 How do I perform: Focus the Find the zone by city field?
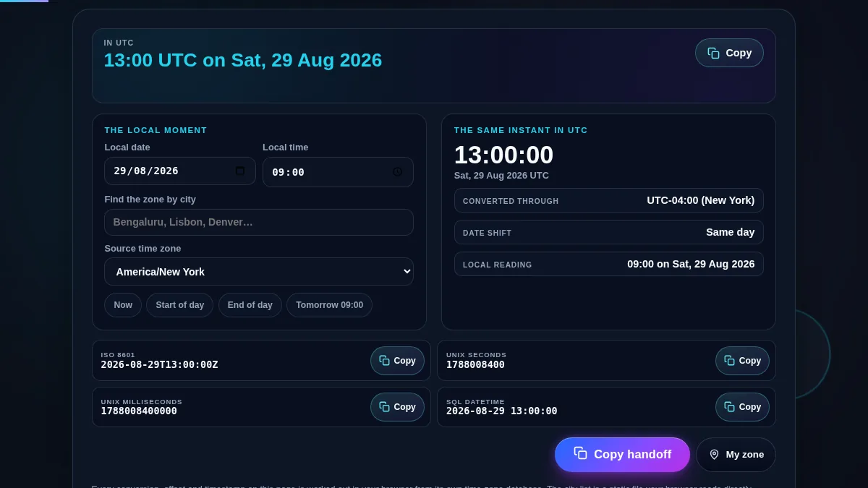259,222
